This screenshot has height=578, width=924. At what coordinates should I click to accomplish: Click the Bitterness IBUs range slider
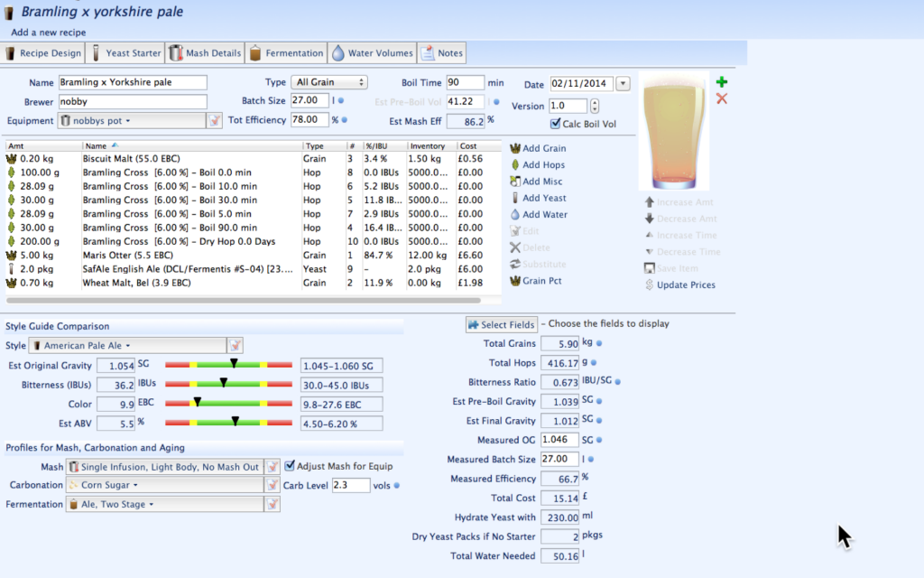click(228, 385)
